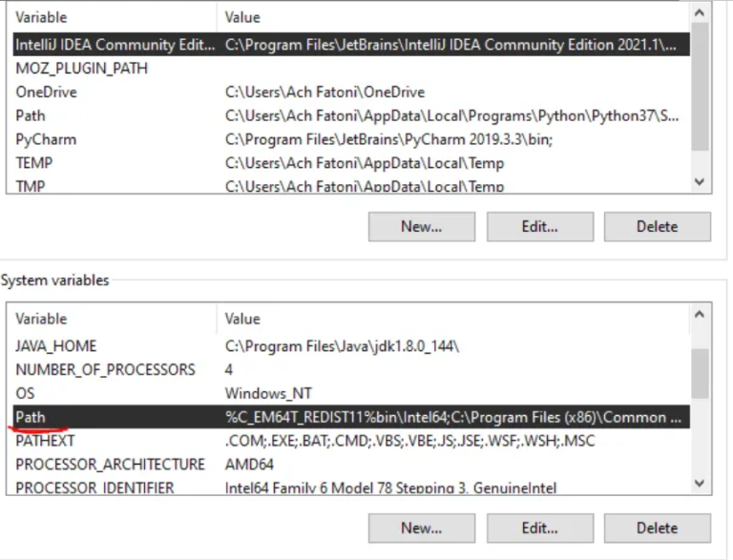Screen dimensions: 733x560
Task: Click New button under System variables
Action: click(421, 528)
